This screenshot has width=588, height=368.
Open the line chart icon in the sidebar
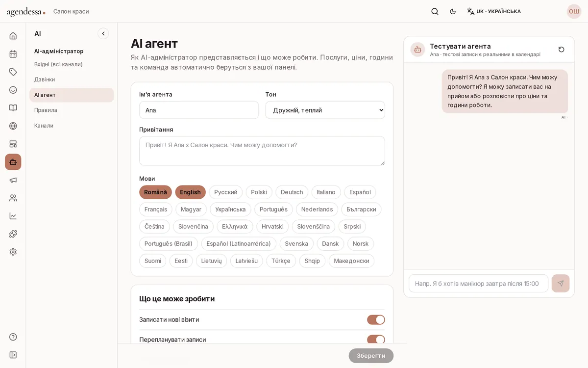[x=13, y=216]
